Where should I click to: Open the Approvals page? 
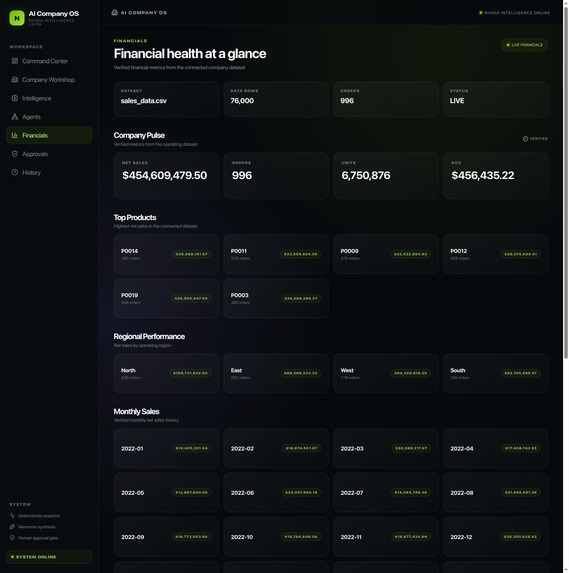click(x=49, y=154)
